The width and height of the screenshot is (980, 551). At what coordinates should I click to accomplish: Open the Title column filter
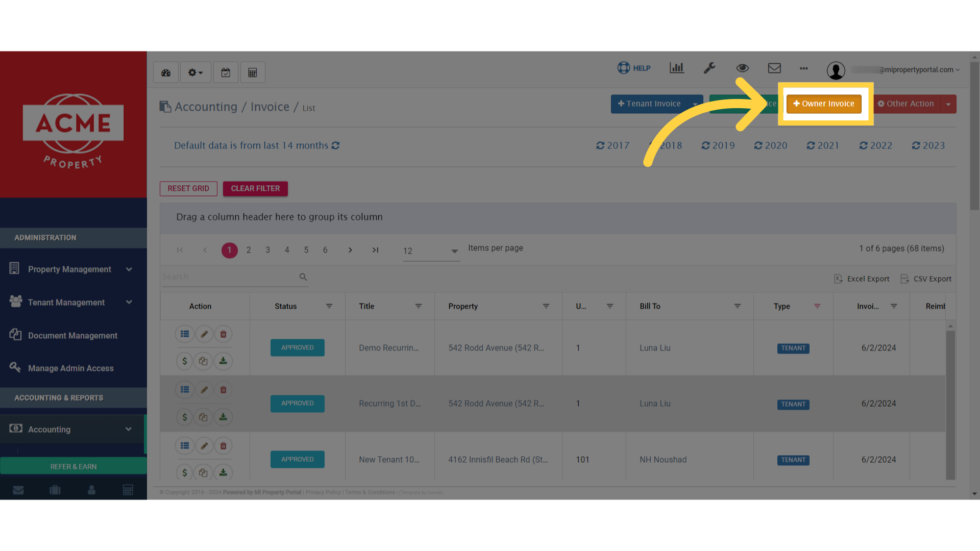tap(419, 306)
